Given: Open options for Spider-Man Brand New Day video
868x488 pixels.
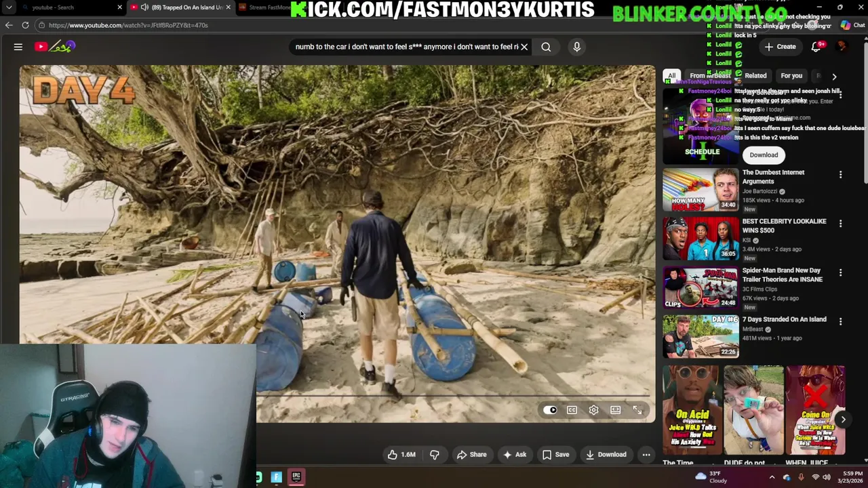Looking at the screenshot, I should pos(840,272).
